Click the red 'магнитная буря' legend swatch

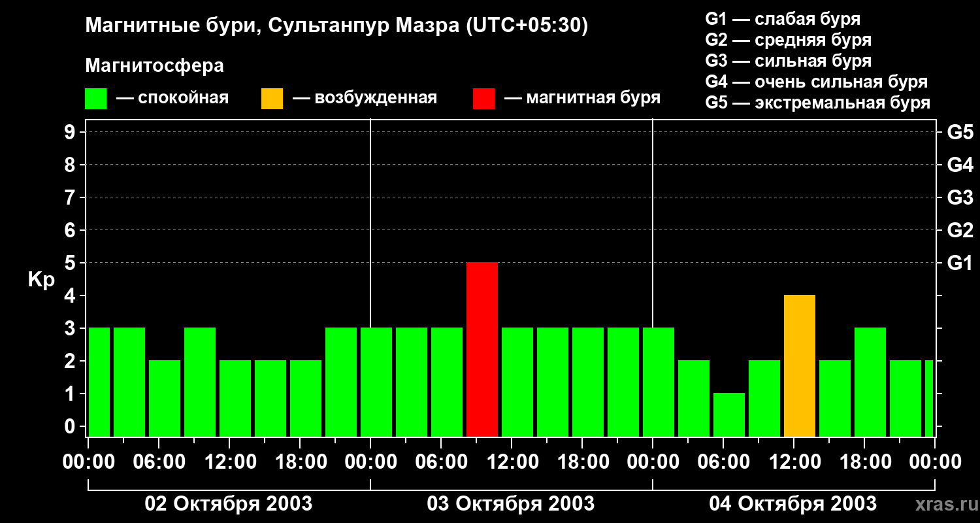484,99
